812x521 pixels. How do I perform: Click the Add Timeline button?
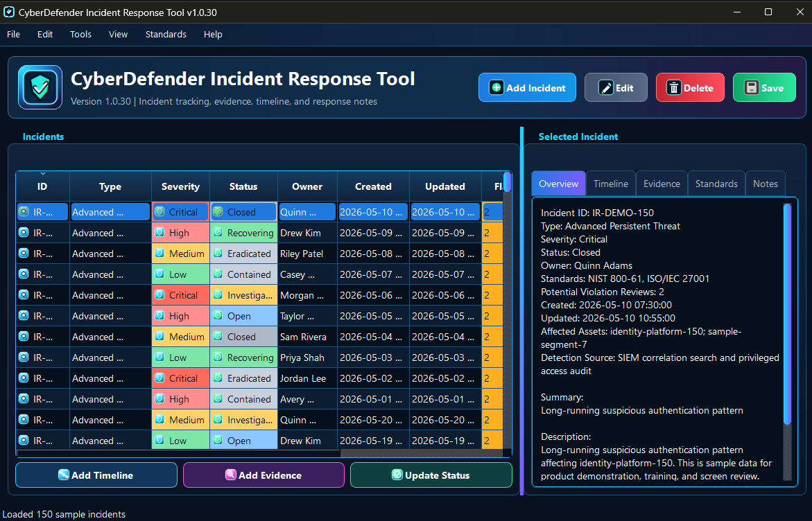click(x=96, y=475)
